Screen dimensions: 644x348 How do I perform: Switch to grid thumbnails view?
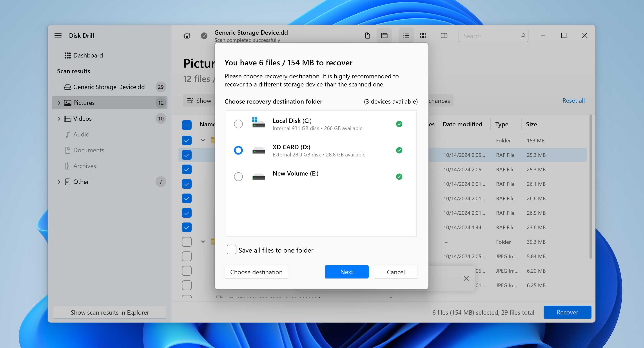coord(423,36)
